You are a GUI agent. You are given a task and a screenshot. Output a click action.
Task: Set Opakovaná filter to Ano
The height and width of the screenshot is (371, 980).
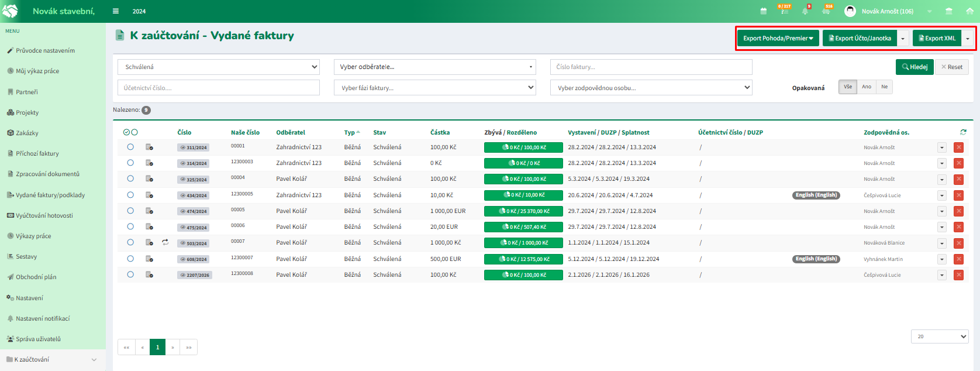click(867, 87)
